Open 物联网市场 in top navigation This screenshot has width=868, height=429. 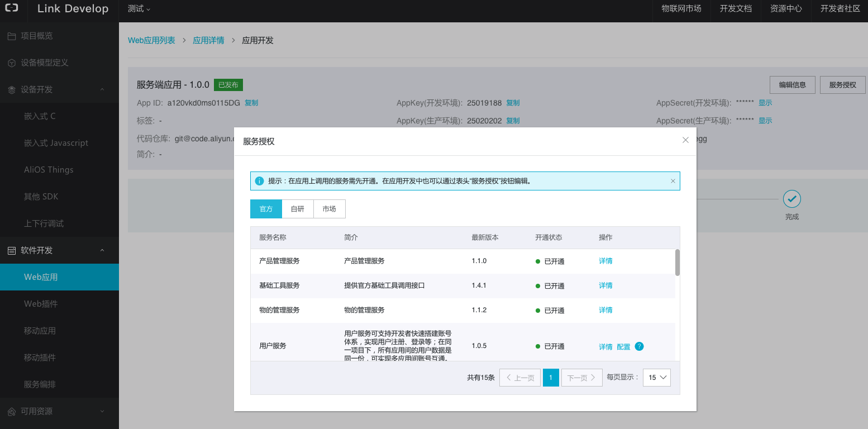[681, 8]
